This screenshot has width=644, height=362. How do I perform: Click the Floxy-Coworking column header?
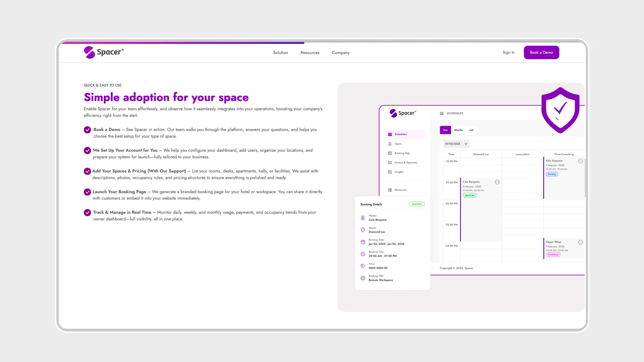pyautogui.click(x=564, y=154)
